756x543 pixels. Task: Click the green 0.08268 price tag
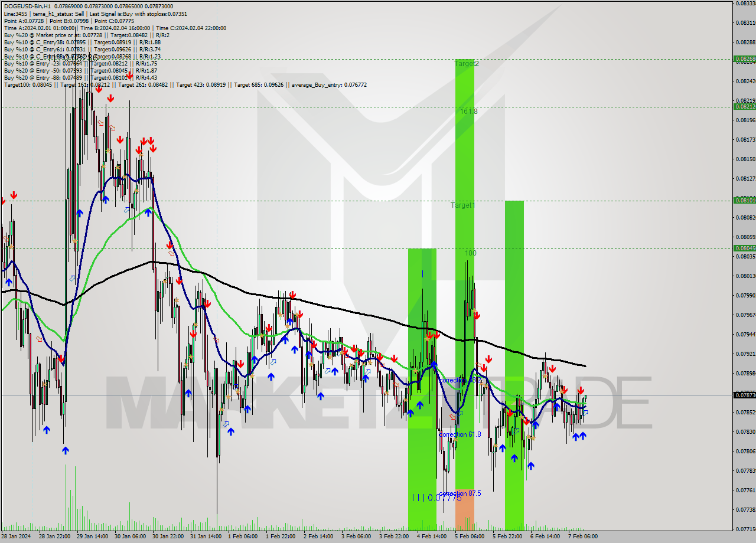click(x=744, y=59)
